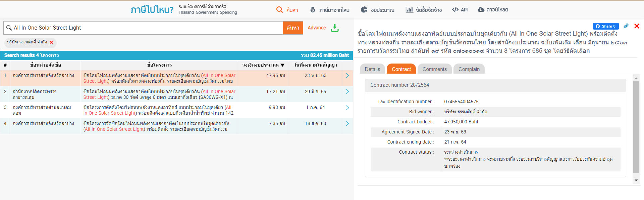Switch to the Comments tab
Screen dimensions: 644x200
[x=434, y=69]
